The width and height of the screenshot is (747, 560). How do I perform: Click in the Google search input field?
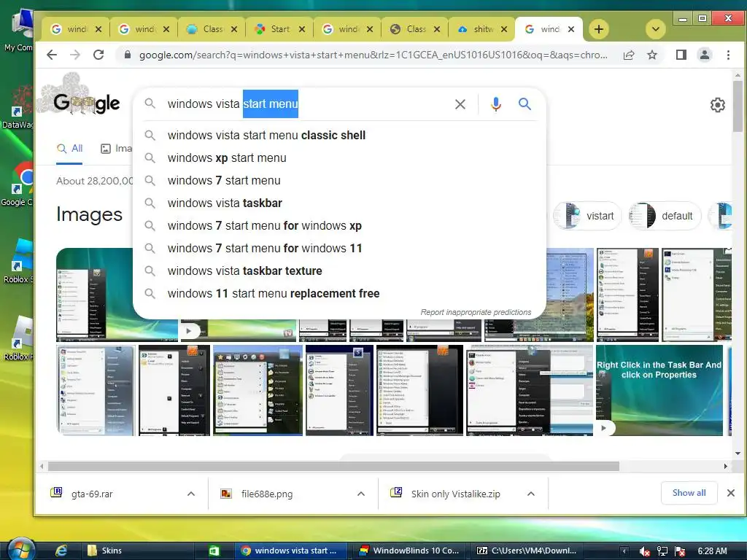[305, 104]
